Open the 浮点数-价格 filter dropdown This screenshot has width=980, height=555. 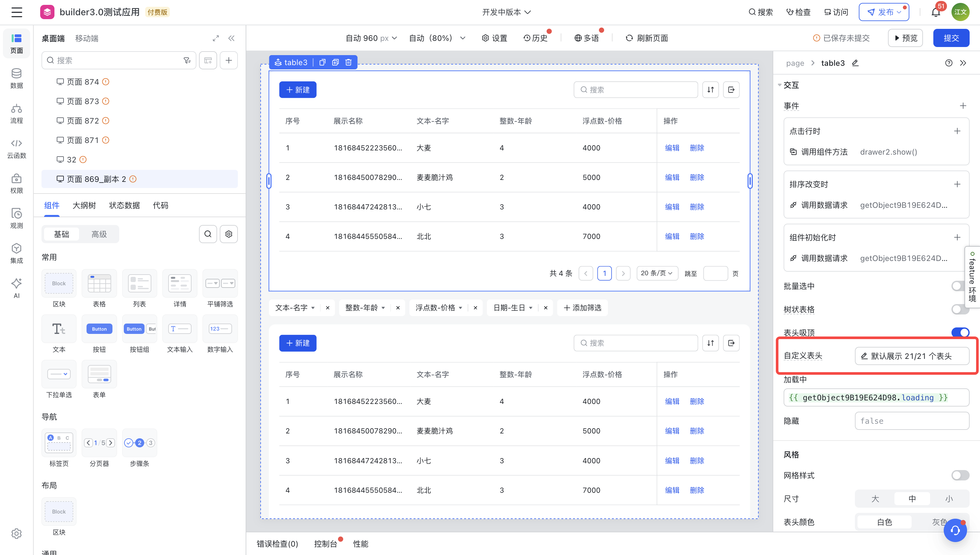tap(439, 308)
